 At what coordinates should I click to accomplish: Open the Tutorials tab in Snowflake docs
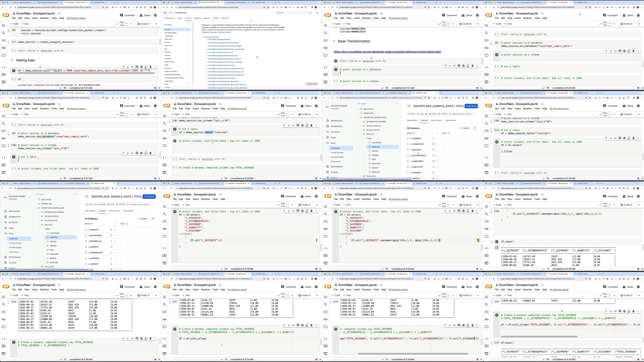[x=216, y=18]
